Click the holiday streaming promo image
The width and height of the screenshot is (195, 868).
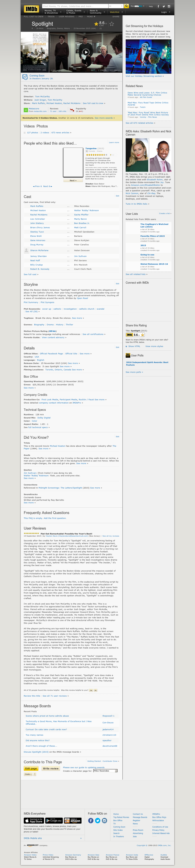pyautogui.click(x=148, y=57)
